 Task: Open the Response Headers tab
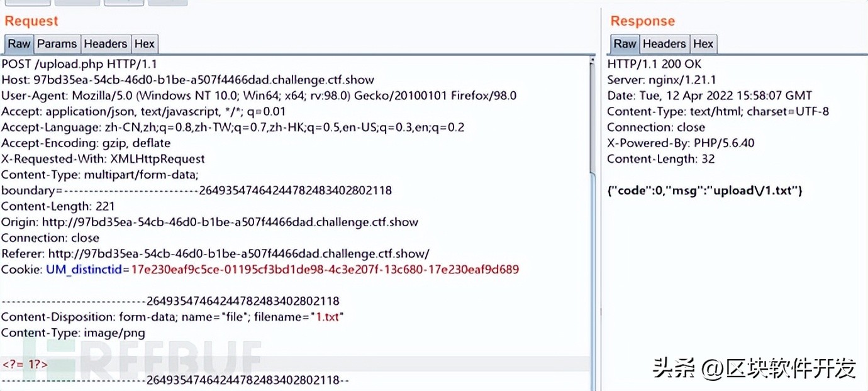tap(664, 44)
